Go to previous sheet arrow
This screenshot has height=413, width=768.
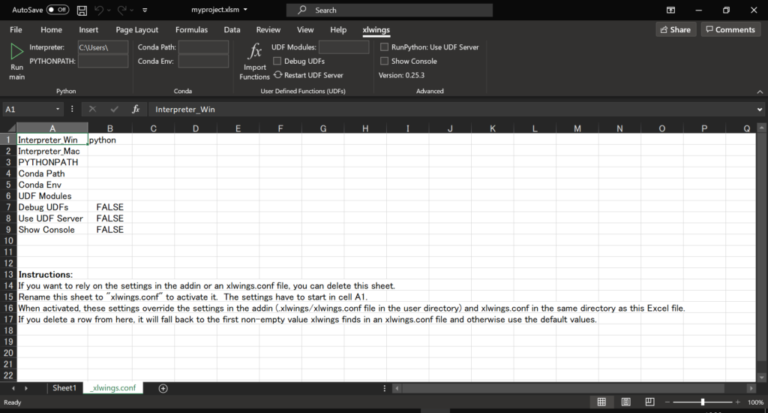pos(13,388)
